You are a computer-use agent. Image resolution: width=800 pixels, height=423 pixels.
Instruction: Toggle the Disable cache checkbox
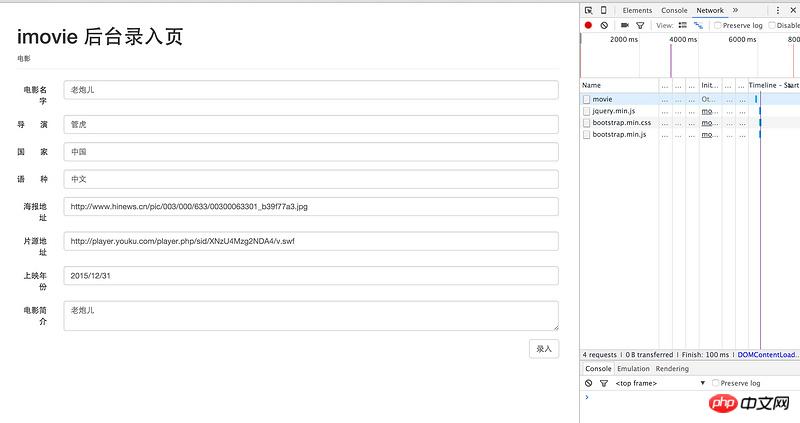772,25
